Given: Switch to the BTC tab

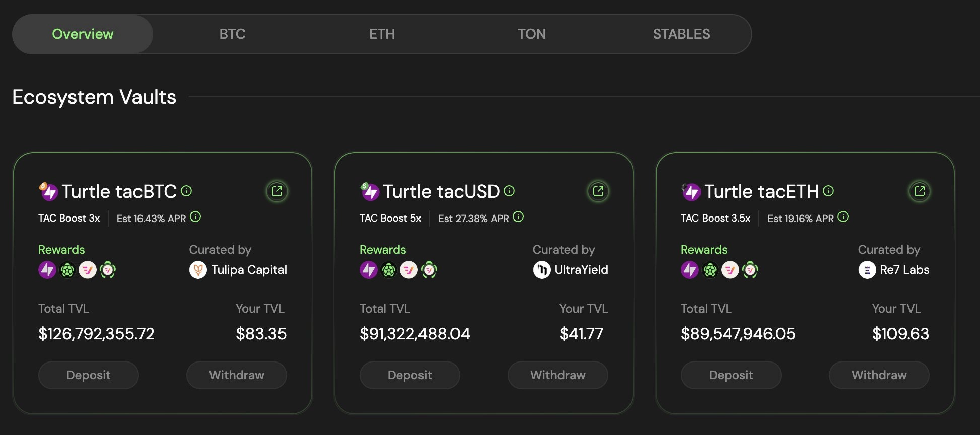Looking at the screenshot, I should click(x=232, y=34).
